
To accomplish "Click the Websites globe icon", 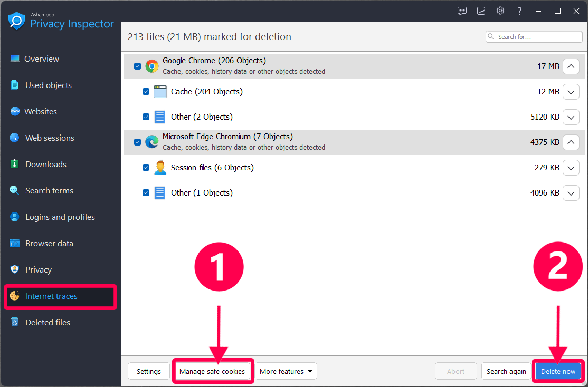I will [x=15, y=111].
